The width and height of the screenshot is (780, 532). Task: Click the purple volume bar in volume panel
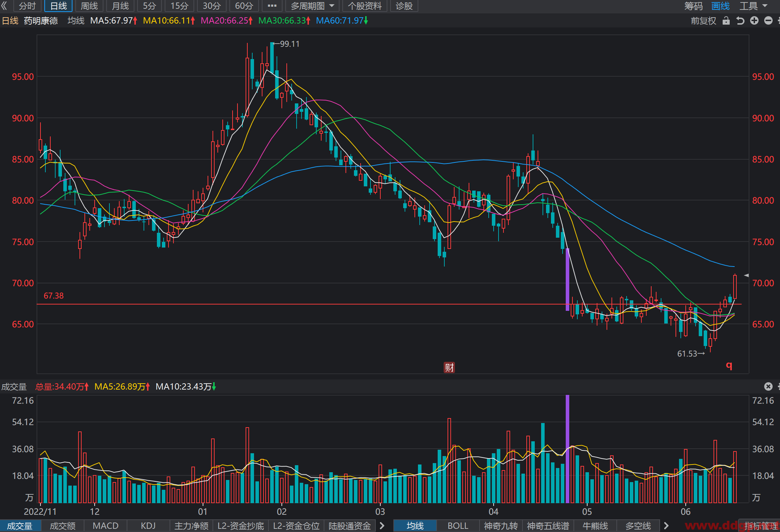click(567, 449)
